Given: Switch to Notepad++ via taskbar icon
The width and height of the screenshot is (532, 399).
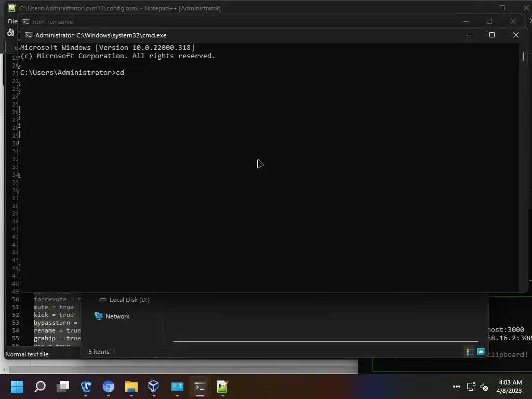Looking at the screenshot, I should click(222, 387).
